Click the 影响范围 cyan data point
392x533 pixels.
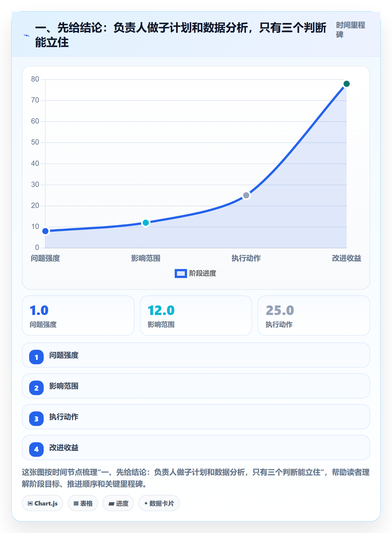146,223
